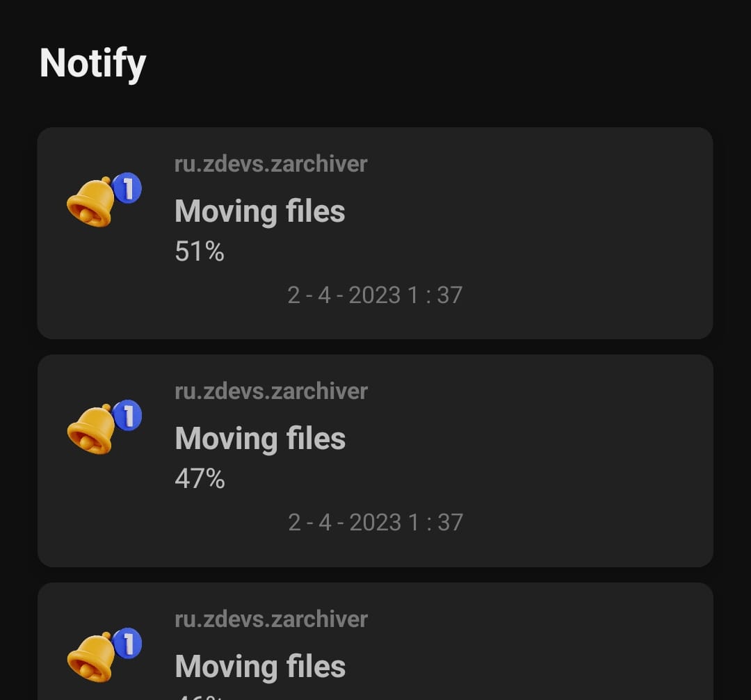This screenshot has height=700, width=751.
Task: Click the Notify header title
Action: tap(92, 63)
